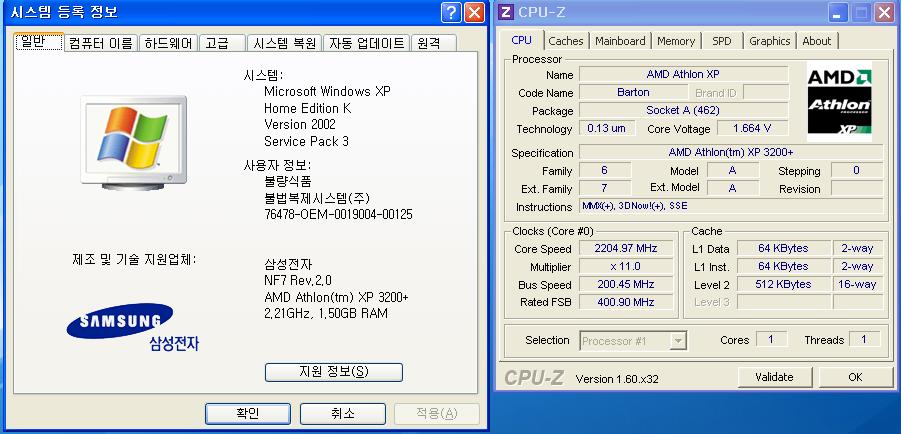Screen dimensions: 901x434
Task: Click the Level 2 16-way value
Action: tap(858, 284)
